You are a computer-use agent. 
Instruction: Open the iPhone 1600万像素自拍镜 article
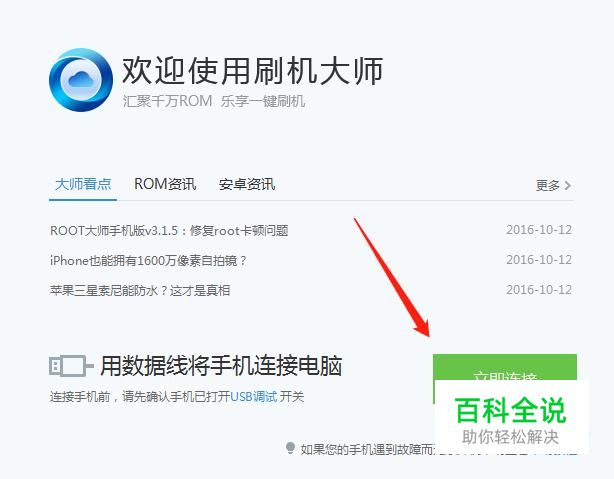tap(148, 260)
